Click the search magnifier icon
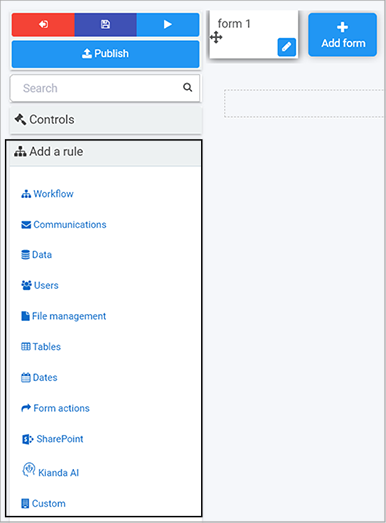Screen dimensions: 386x523 (x=187, y=87)
